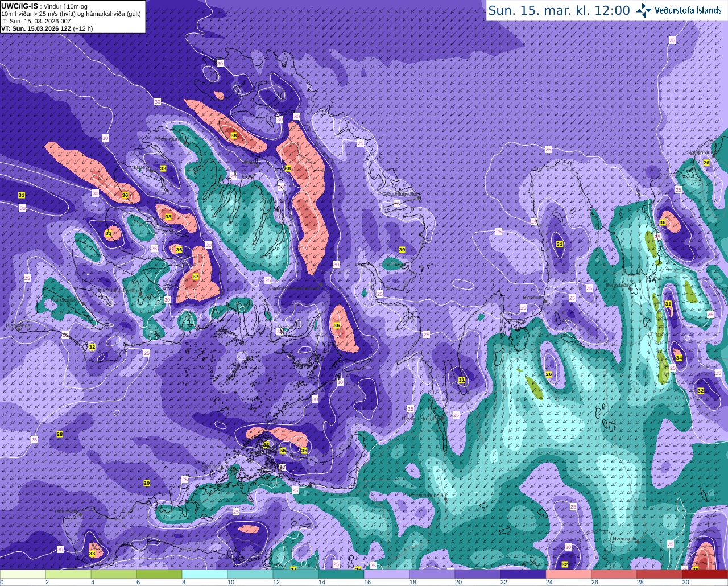
Task: Click the Bergstaðir station label
Action: pos(617,284)
